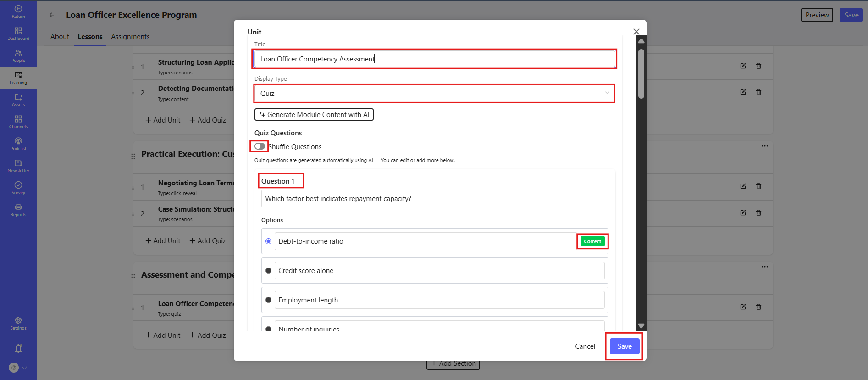Delete the Detecting Documentation unit
The image size is (868, 380).
coord(758,92)
